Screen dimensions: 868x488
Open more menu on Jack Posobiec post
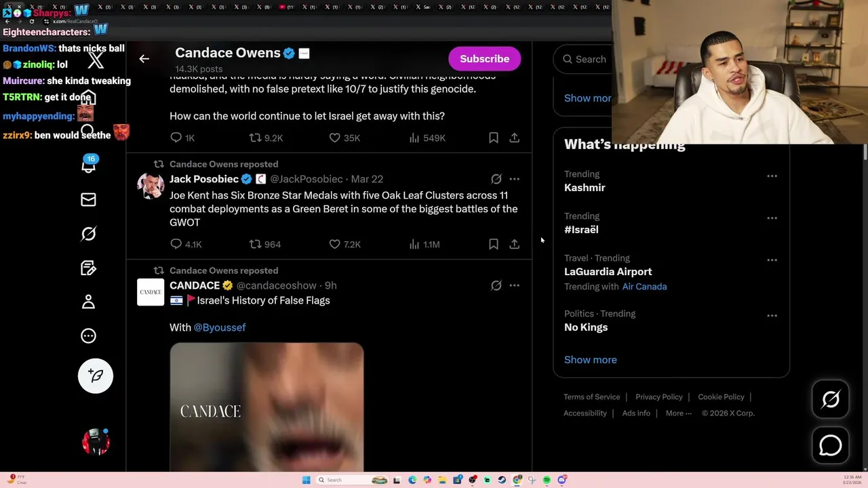click(515, 179)
